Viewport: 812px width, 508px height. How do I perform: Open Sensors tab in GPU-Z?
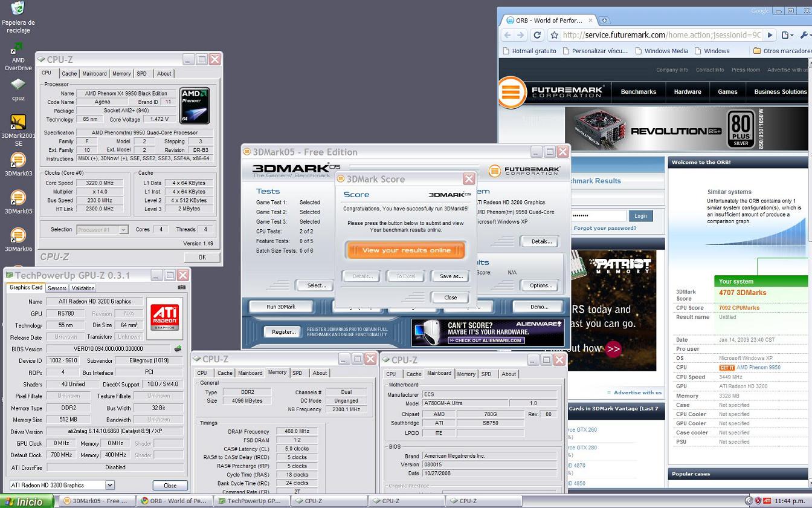point(57,288)
